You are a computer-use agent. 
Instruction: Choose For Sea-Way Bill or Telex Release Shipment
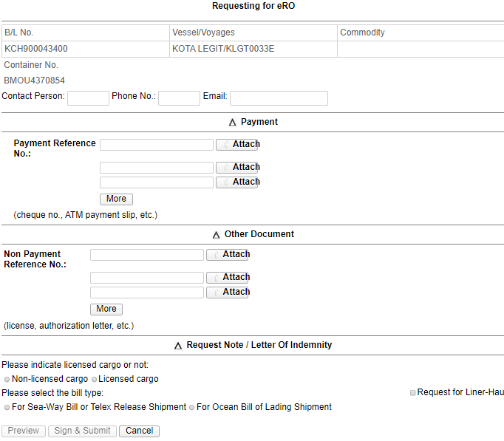7,408
